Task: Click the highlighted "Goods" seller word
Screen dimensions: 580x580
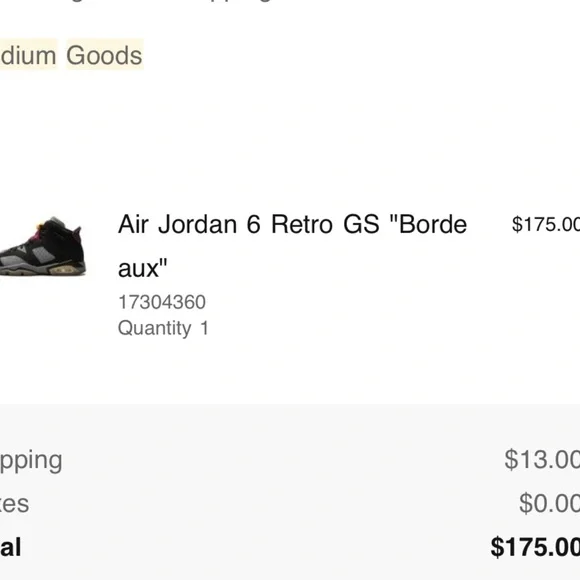Action: point(104,55)
